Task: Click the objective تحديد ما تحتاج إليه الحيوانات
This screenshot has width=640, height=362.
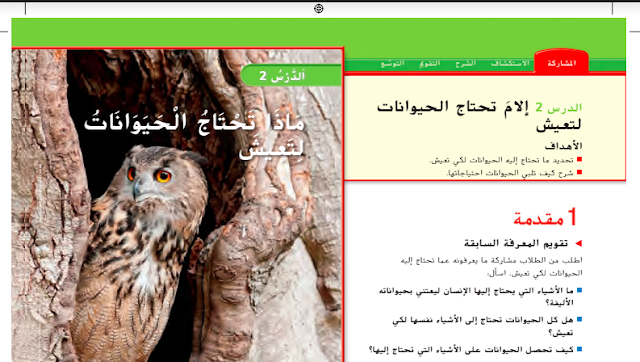Action: (x=501, y=160)
